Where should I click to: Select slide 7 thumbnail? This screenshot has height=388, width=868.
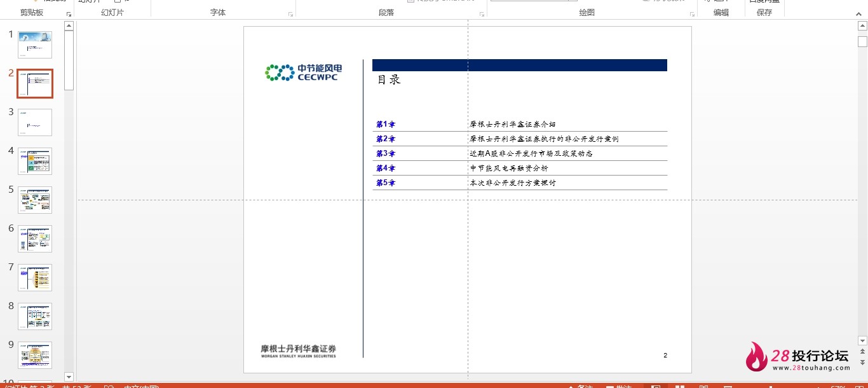(x=35, y=277)
